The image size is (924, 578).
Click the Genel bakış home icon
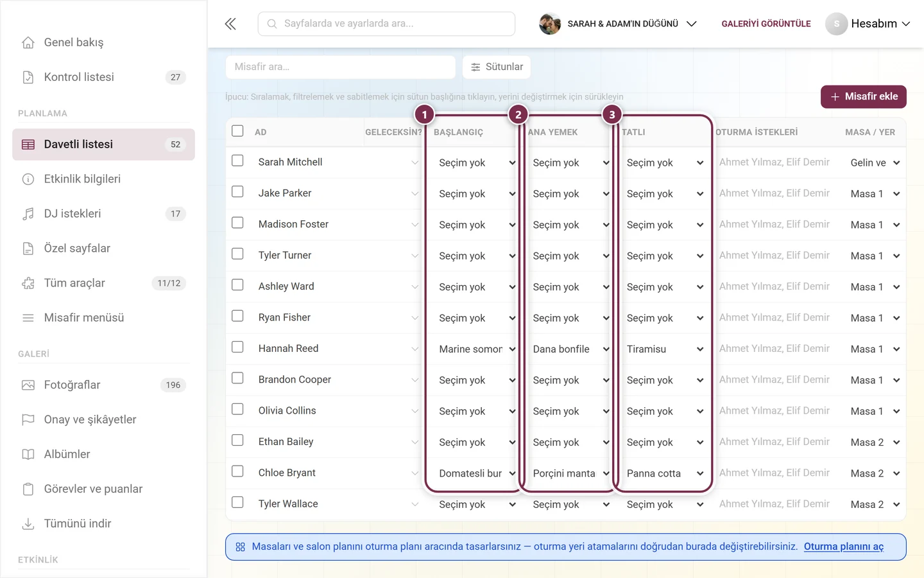pos(28,42)
